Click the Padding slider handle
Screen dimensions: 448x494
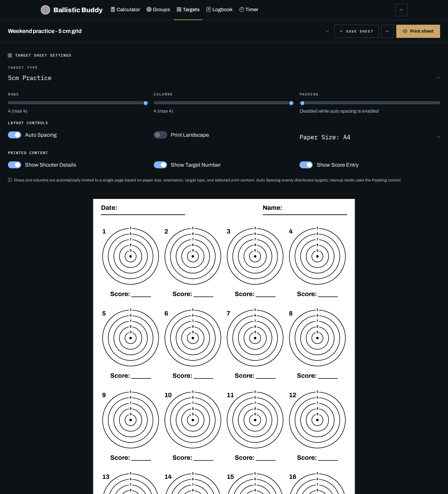click(x=302, y=103)
